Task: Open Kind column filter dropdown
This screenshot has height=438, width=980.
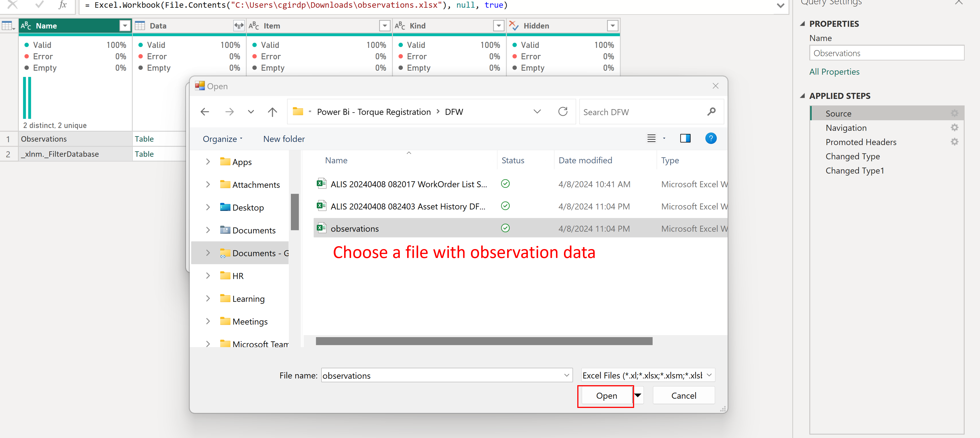Action: (x=498, y=25)
